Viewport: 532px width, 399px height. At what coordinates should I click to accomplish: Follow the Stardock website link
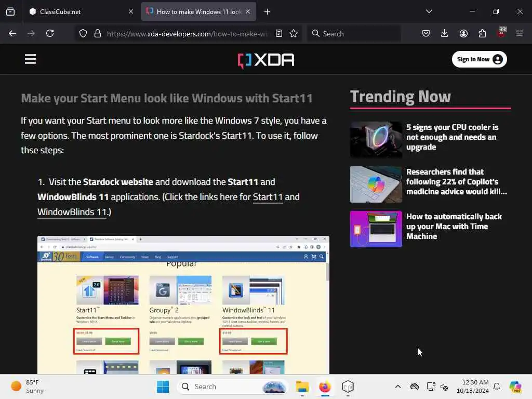(x=118, y=182)
